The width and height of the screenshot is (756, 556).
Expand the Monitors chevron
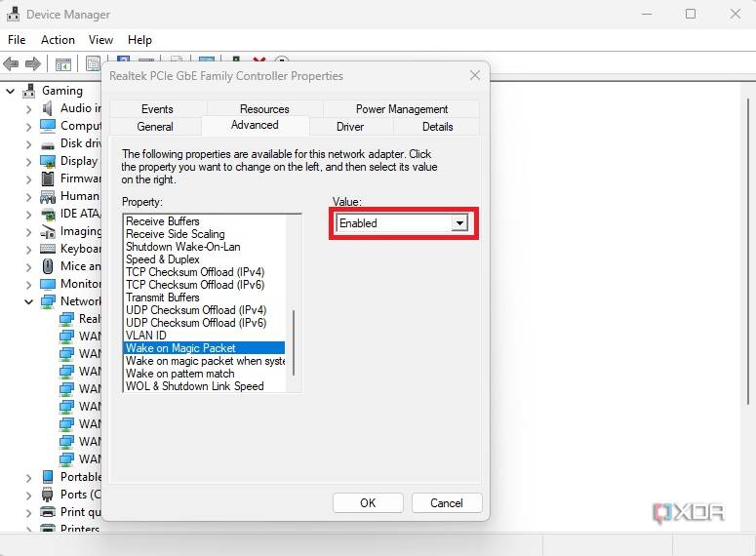(x=29, y=285)
